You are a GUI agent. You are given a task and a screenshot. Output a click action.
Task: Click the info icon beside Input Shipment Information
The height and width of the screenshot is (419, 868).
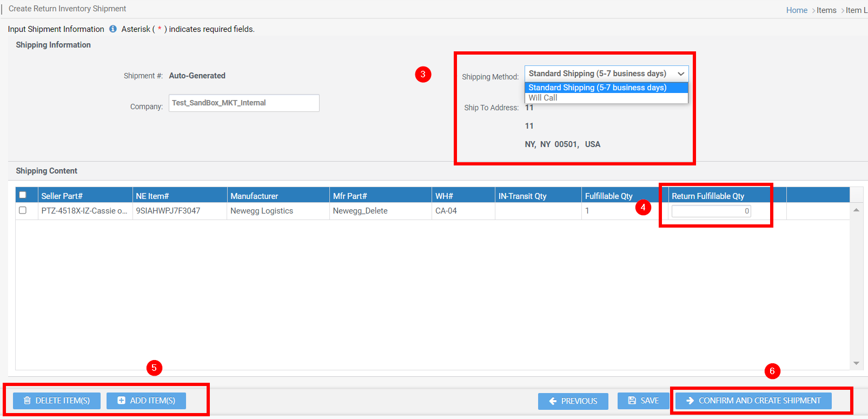click(x=112, y=29)
